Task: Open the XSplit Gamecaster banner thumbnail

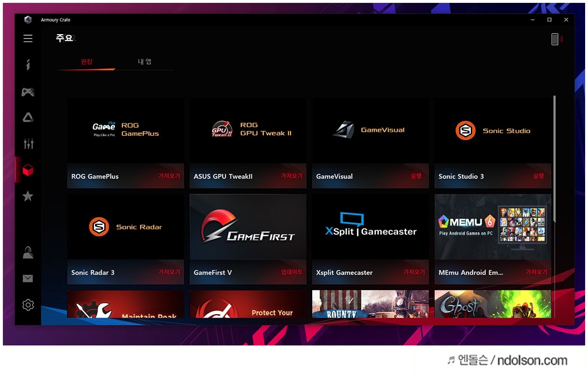Action: (371, 227)
